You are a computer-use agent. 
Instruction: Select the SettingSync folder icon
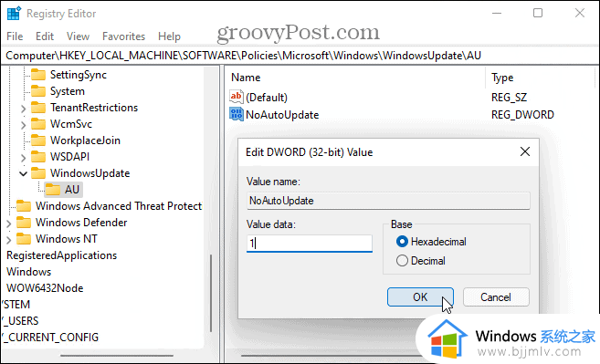(38, 75)
